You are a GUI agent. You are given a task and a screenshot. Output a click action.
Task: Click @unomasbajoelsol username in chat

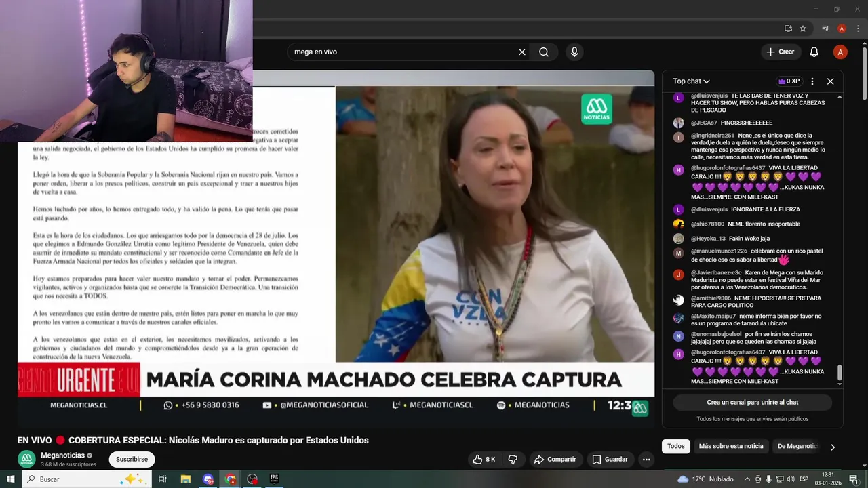tap(716, 335)
